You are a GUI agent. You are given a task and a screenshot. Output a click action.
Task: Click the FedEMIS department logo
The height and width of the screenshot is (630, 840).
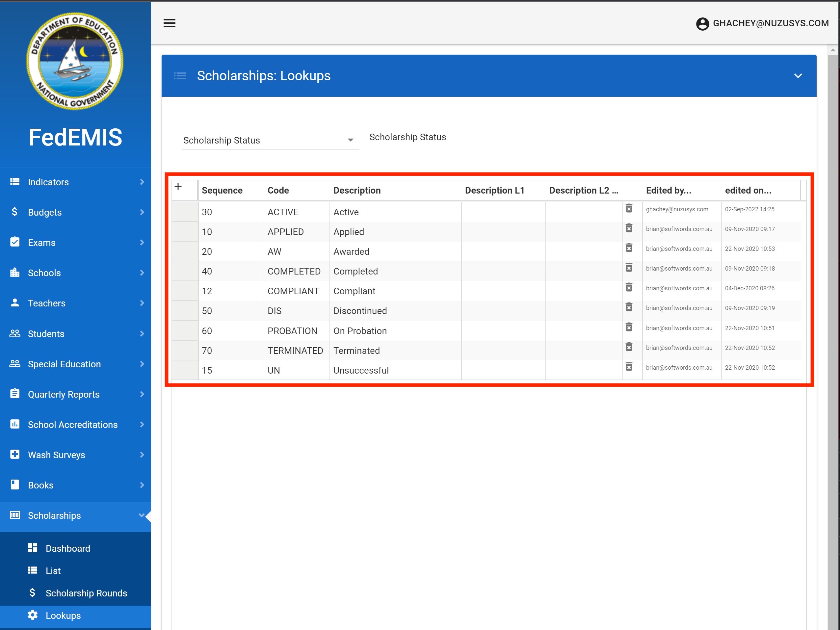[75, 62]
